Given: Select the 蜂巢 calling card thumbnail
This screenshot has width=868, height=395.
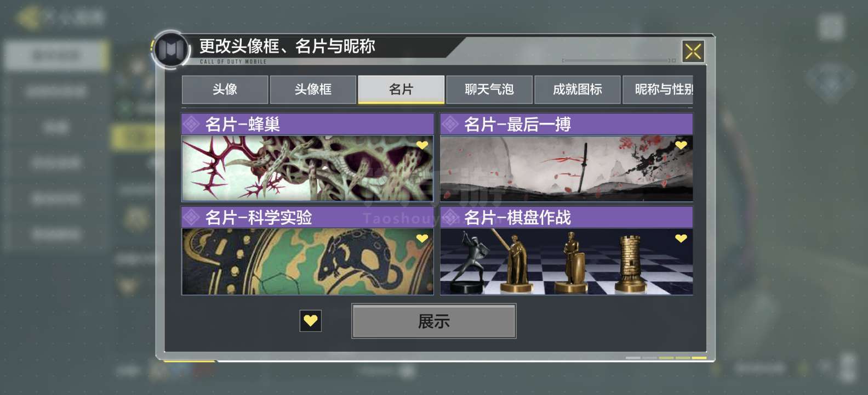Looking at the screenshot, I should pos(307,168).
